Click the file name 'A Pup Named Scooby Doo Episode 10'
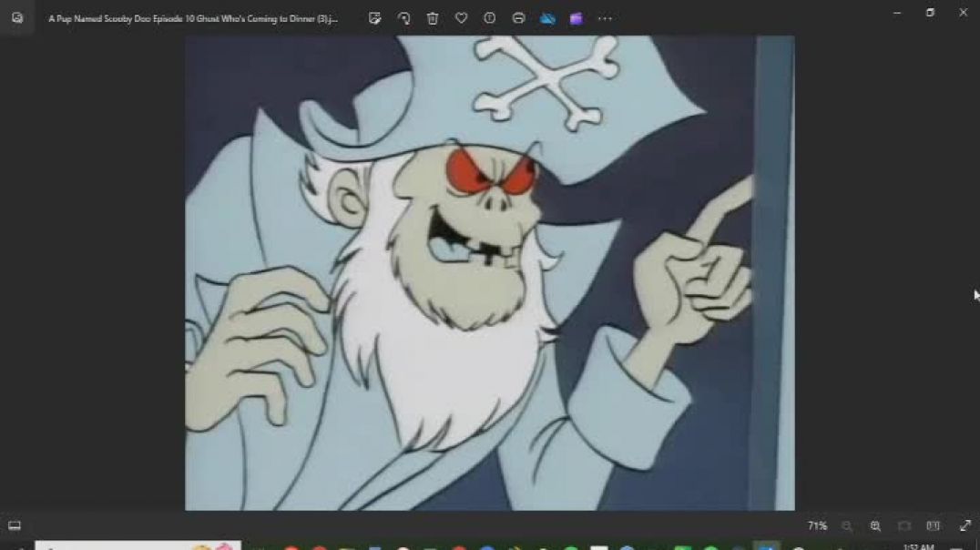980x550 pixels. pyautogui.click(x=193, y=19)
